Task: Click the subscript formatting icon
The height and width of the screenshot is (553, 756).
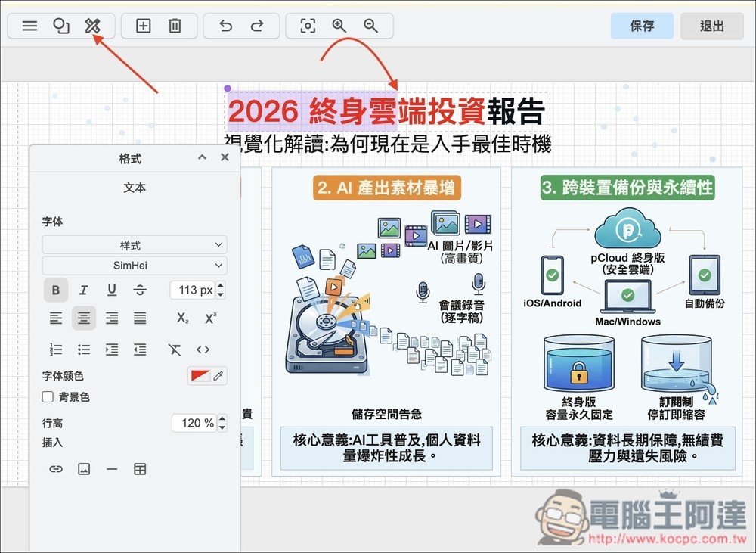Action: click(184, 318)
